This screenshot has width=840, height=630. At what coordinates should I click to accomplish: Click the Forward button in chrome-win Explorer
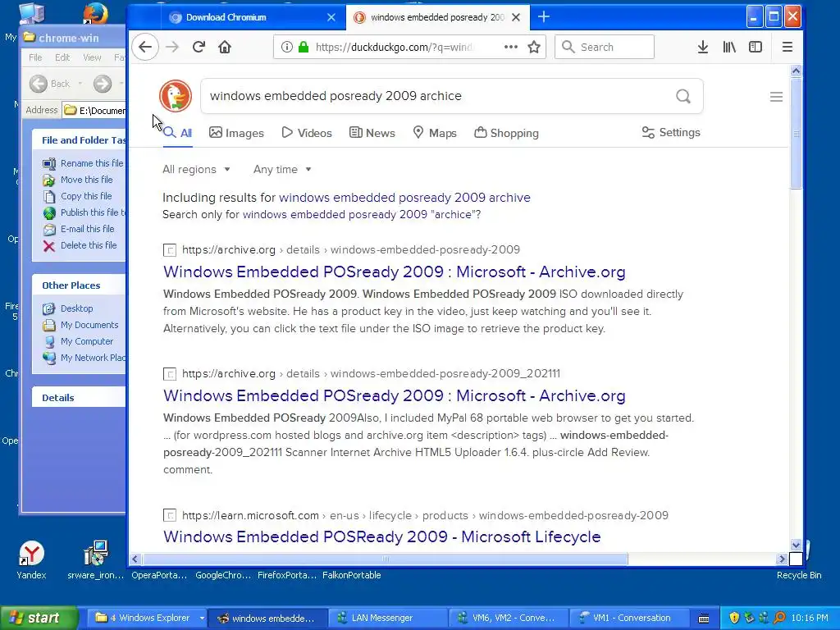pos(103,84)
